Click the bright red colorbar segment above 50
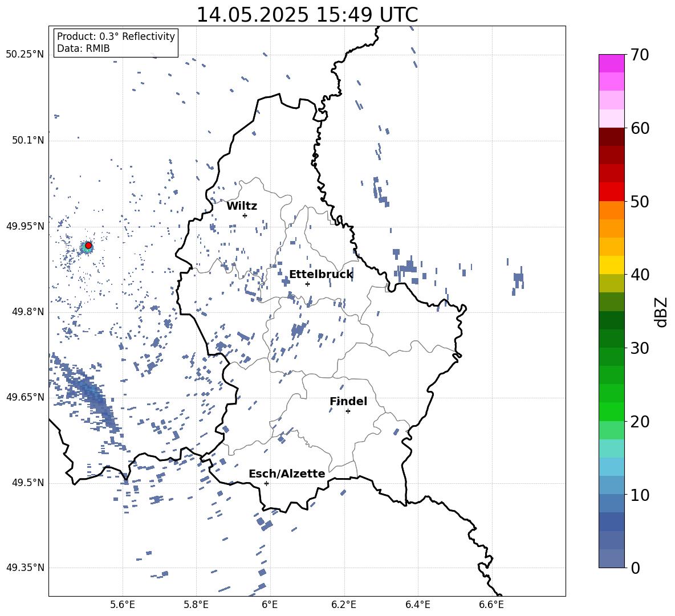Image resolution: width=675 pixels, height=616 pixels. (611, 192)
